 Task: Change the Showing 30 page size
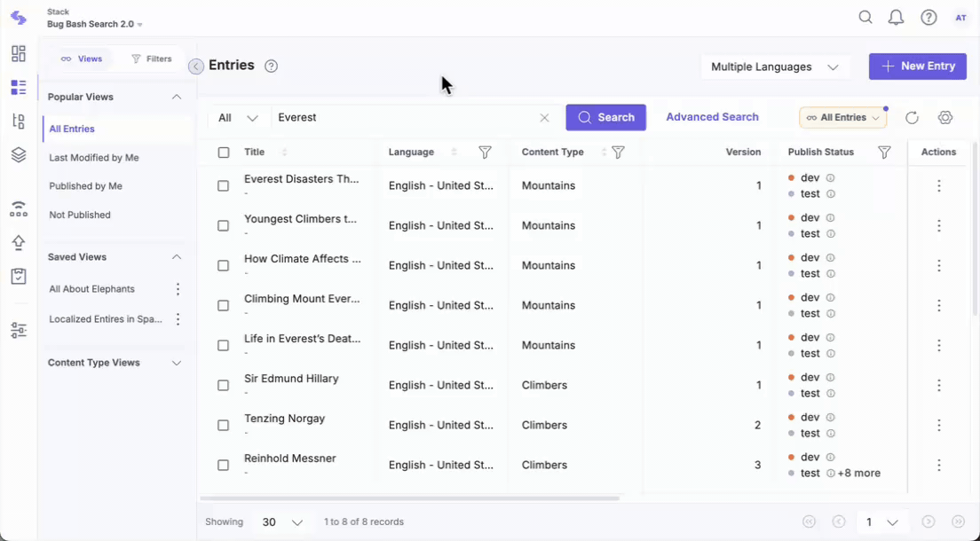click(x=282, y=522)
